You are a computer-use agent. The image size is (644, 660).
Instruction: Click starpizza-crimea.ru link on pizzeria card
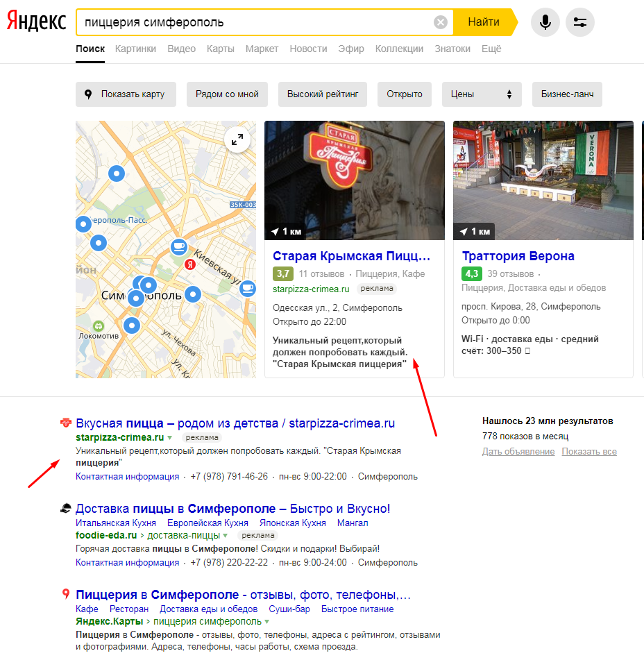[x=311, y=289]
